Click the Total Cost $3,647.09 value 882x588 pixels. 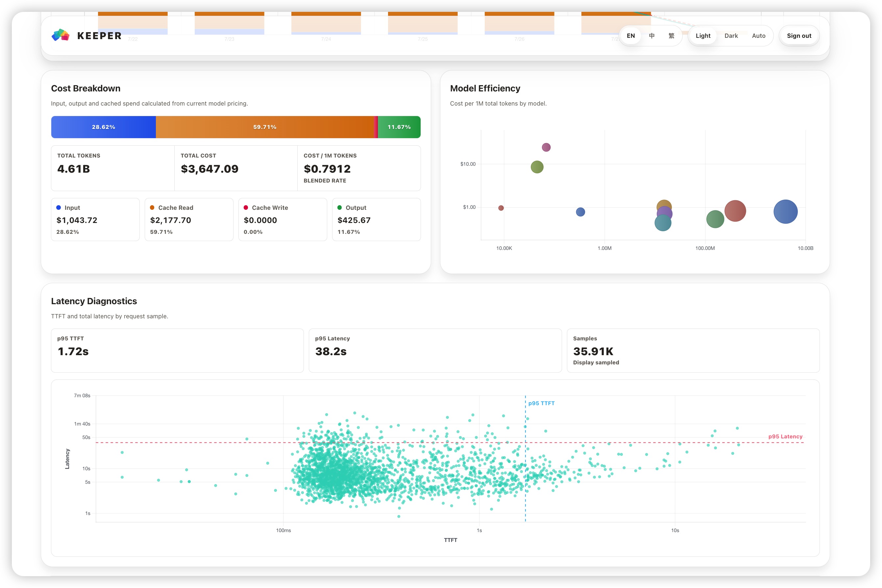tap(209, 169)
